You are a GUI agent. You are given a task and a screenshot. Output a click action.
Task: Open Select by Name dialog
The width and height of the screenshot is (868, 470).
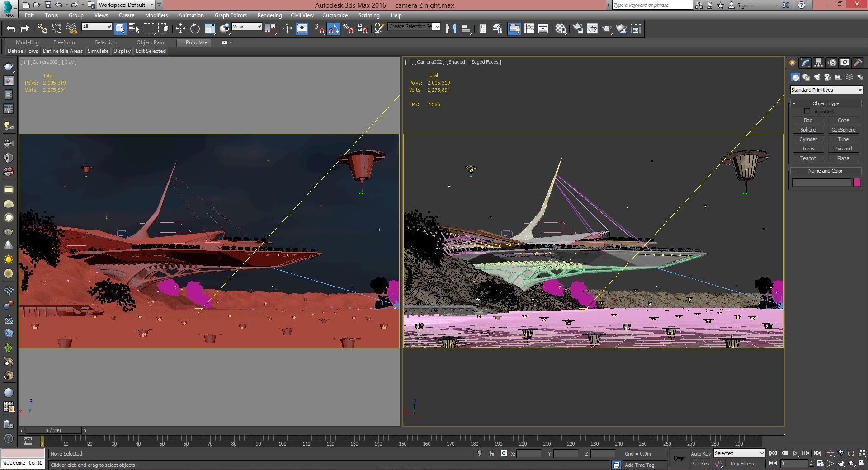(x=134, y=28)
